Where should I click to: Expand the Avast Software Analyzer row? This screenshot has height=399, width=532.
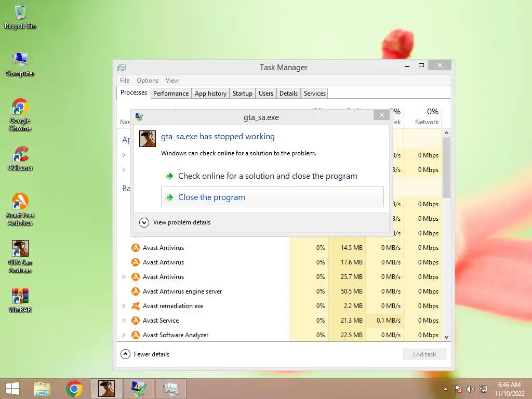(124, 335)
